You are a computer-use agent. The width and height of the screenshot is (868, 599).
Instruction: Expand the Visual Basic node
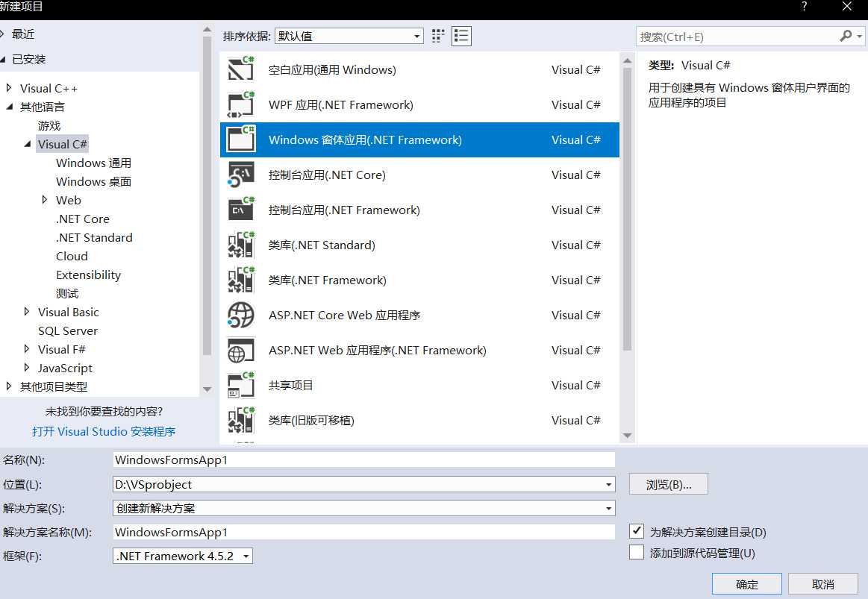tap(27, 311)
